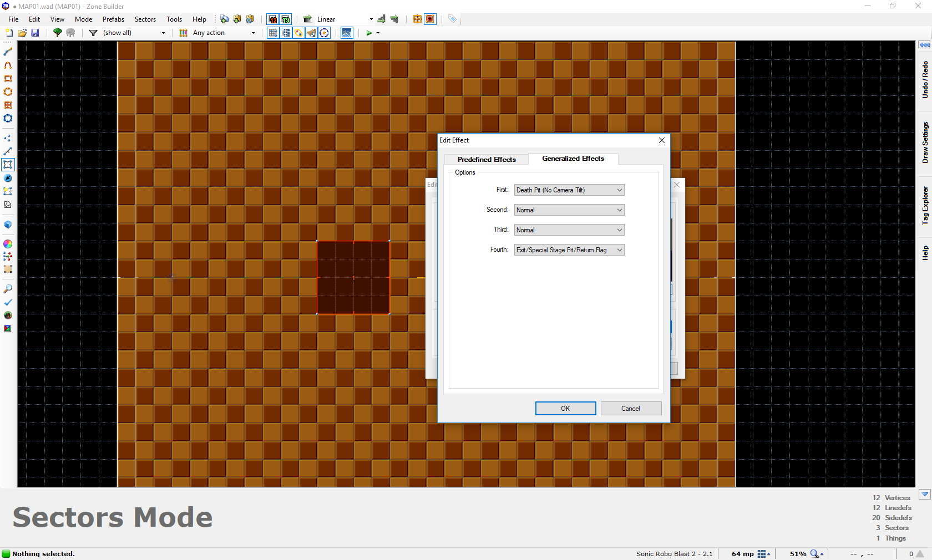Toggle the sky preview button
Image resolution: width=932 pixels, height=560 pixels.
pyautogui.click(x=347, y=33)
